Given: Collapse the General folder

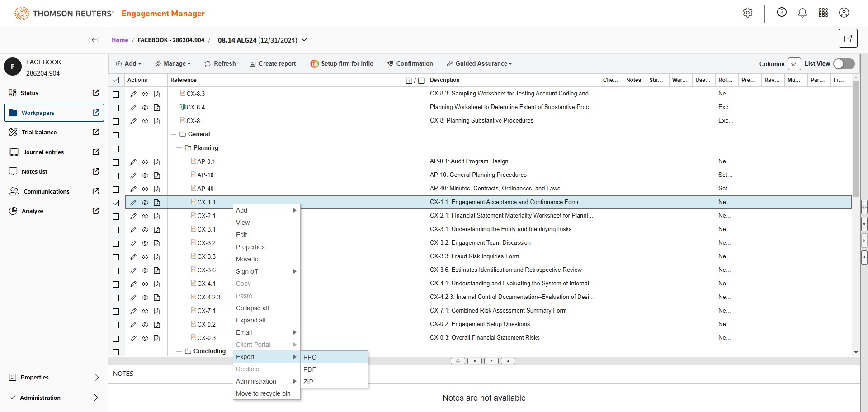Looking at the screenshot, I should tap(174, 134).
